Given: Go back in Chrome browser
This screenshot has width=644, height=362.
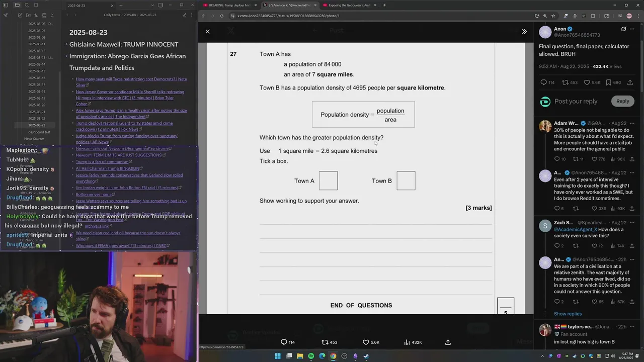Looking at the screenshot, I should click(204, 16).
